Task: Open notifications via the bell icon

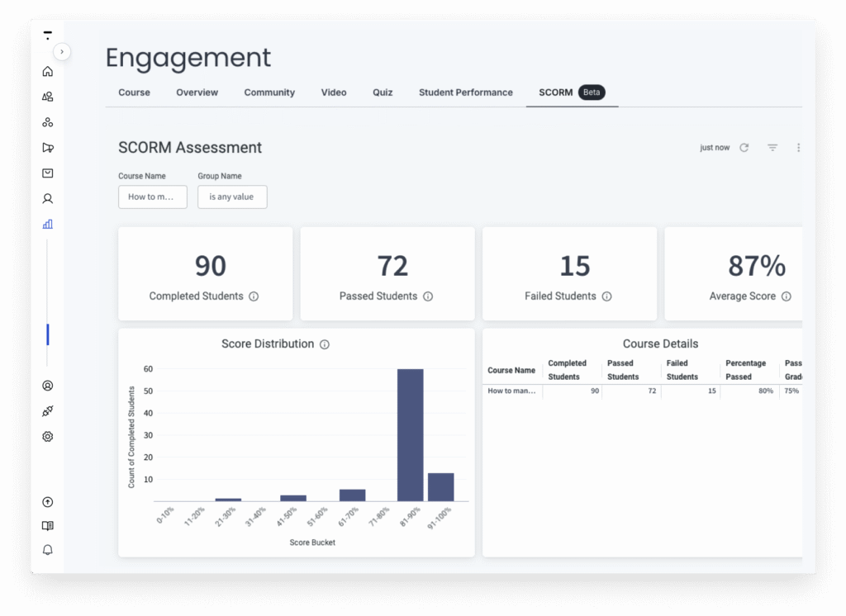Action: 47,549
